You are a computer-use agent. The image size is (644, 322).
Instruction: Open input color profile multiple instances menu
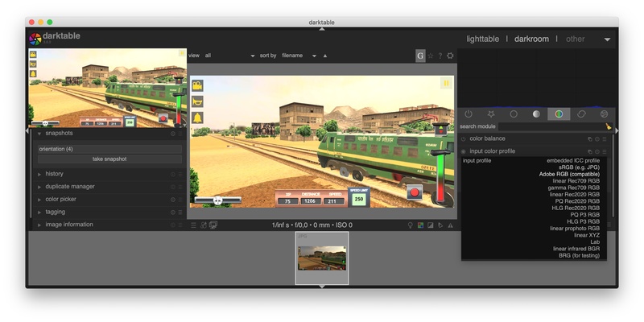(590, 151)
